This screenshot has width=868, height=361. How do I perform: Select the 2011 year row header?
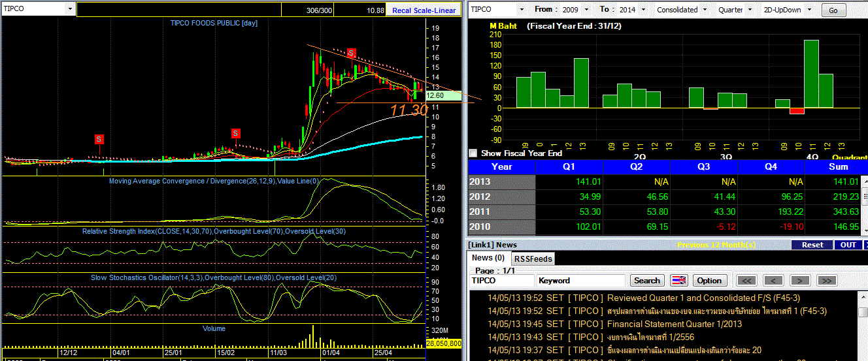[x=502, y=212]
